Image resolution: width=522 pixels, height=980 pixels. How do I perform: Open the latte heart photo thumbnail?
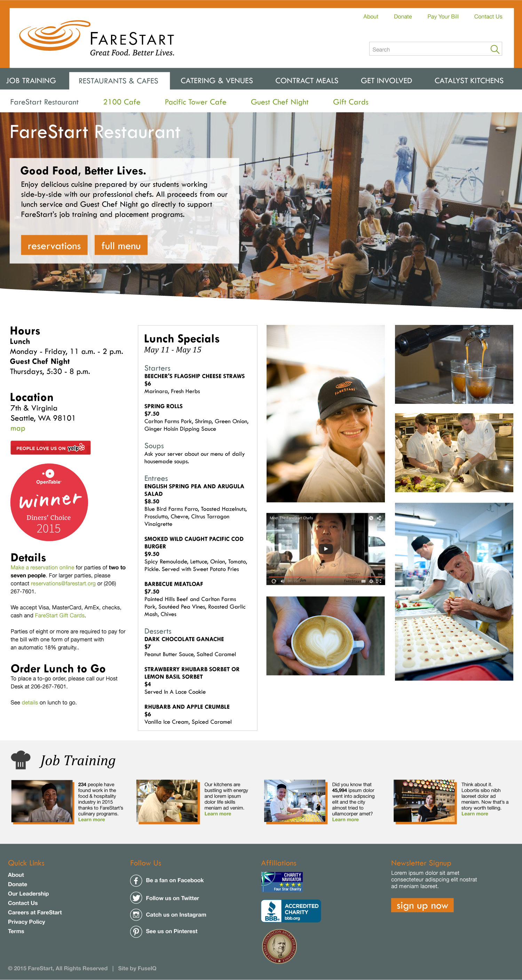(325, 636)
